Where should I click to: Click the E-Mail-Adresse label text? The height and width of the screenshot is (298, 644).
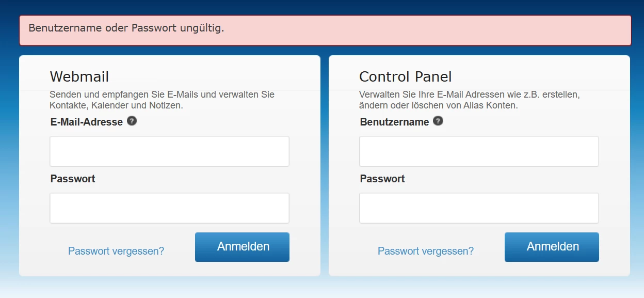[x=87, y=122]
